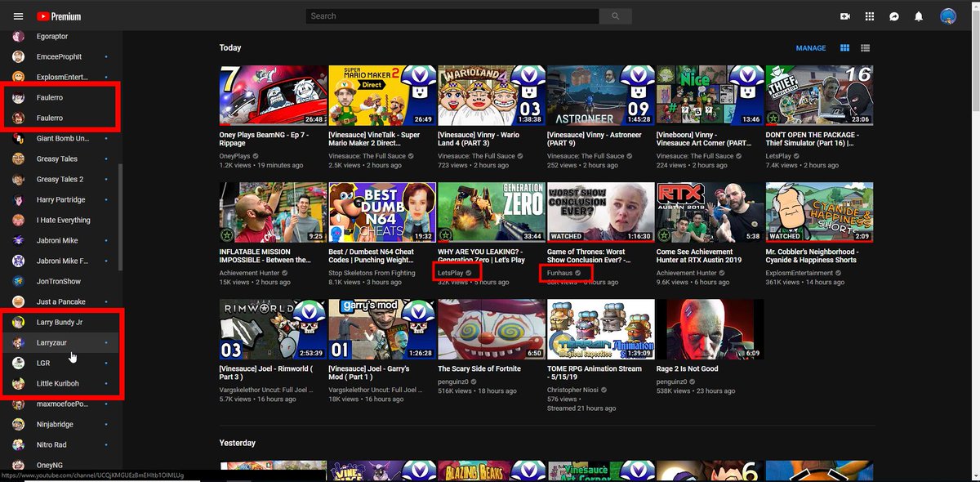The height and width of the screenshot is (482, 980).
Task: Play Generation Zero thumbnail
Action: coord(492,212)
